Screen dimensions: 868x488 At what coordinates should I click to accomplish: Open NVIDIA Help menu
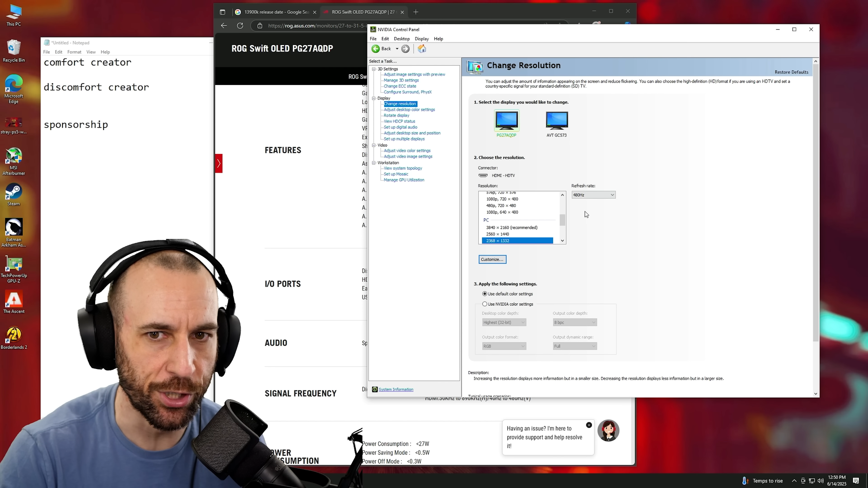pos(438,39)
